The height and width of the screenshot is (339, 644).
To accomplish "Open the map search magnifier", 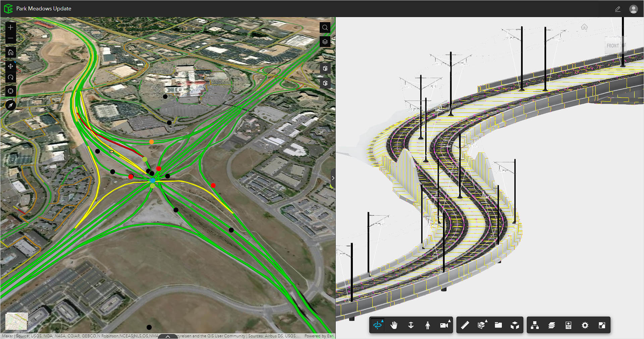I will pyautogui.click(x=325, y=28).
